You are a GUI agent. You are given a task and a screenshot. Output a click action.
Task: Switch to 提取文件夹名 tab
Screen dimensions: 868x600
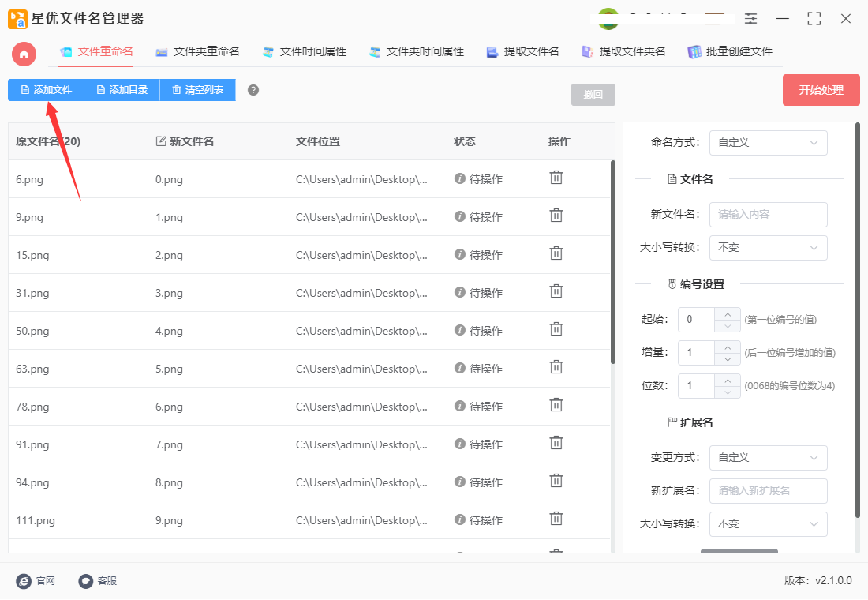[623, 52]
